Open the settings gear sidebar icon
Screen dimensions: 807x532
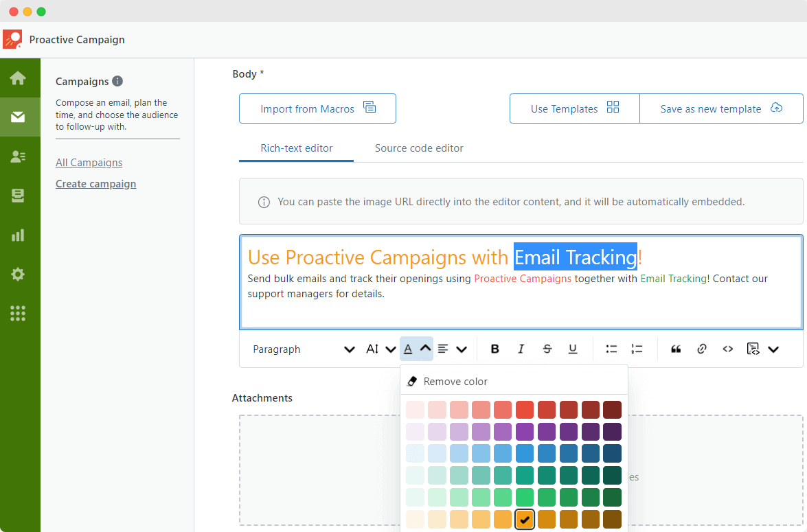click(x=18, y=274)
